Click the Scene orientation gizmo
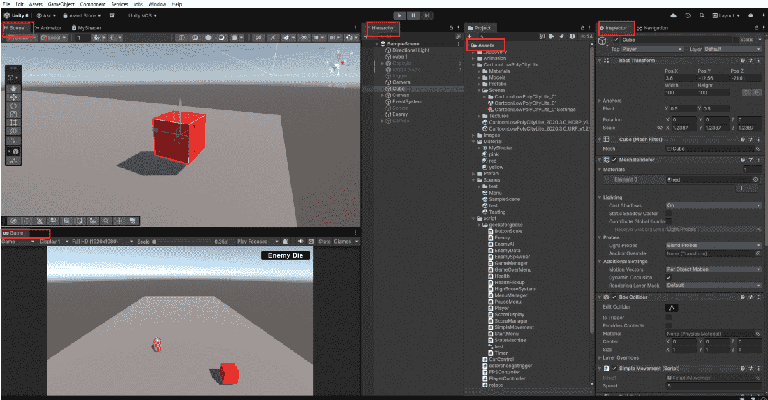The width and height of the screenshot is (768, 400). 337,63
